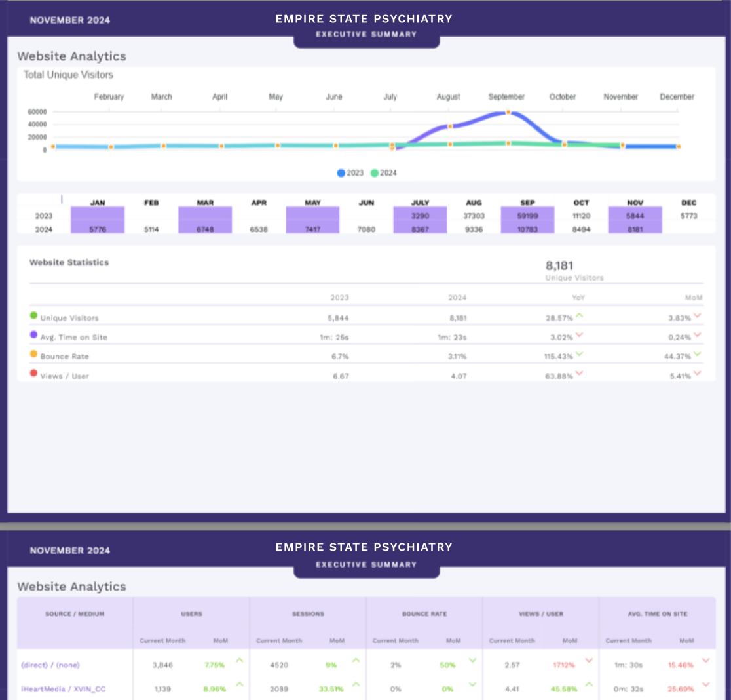The width and height of the screenshot is (731, 700).
Task: Click the SOURCE / MEDIUM column header
Action: 75,614
